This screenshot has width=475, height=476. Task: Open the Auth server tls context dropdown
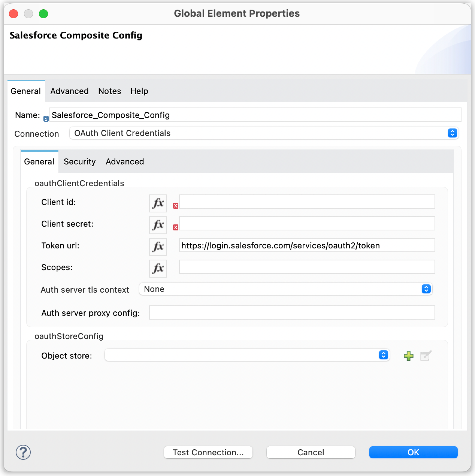coord(285,289)
